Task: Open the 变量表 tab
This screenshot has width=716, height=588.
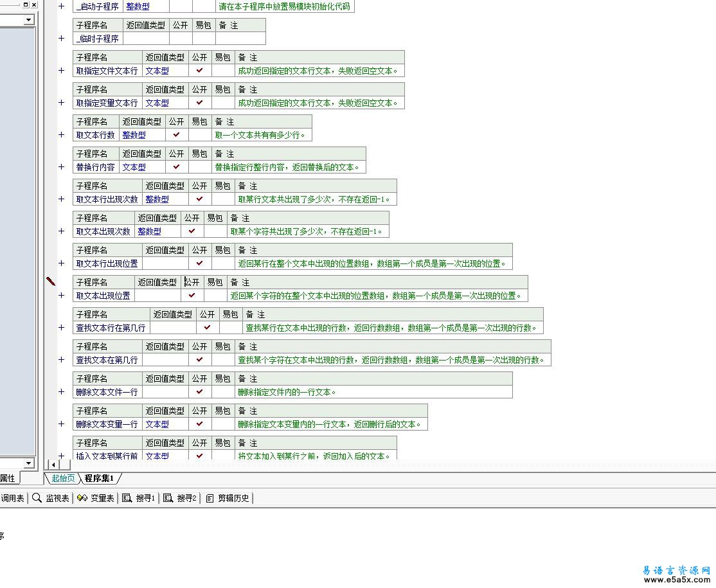Action: point(95,498)
